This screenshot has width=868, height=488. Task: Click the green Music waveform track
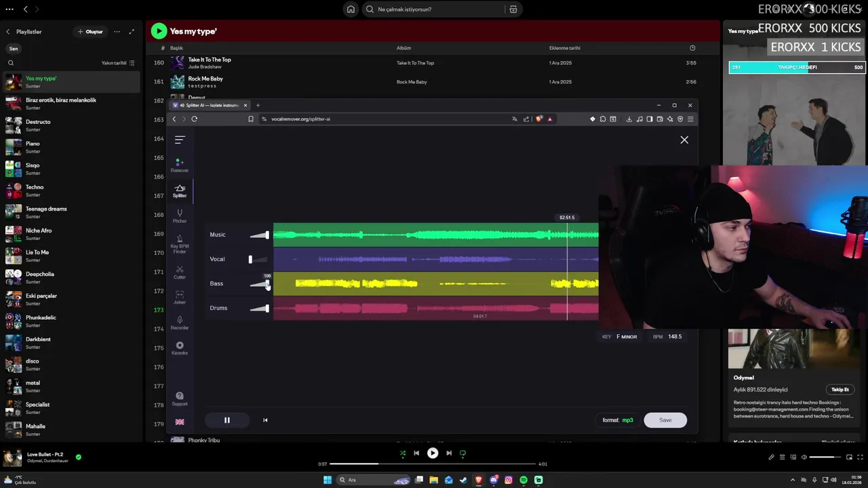click(435, 235)
